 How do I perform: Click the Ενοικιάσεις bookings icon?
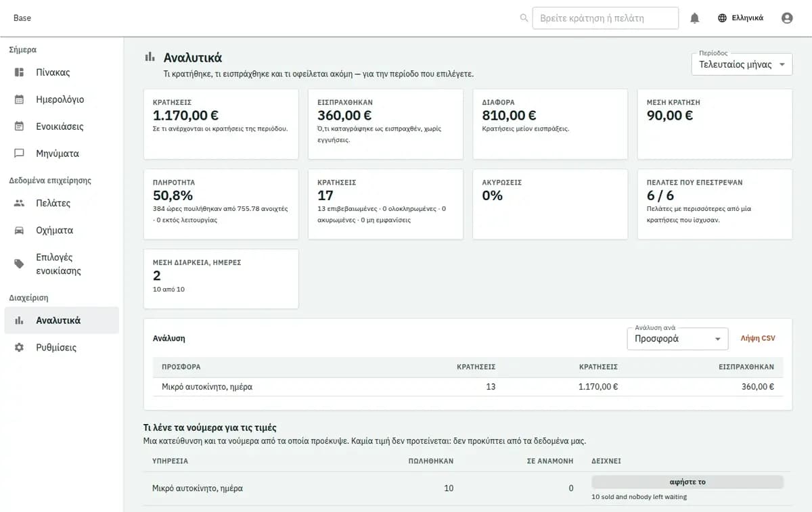tap(20, 126)
